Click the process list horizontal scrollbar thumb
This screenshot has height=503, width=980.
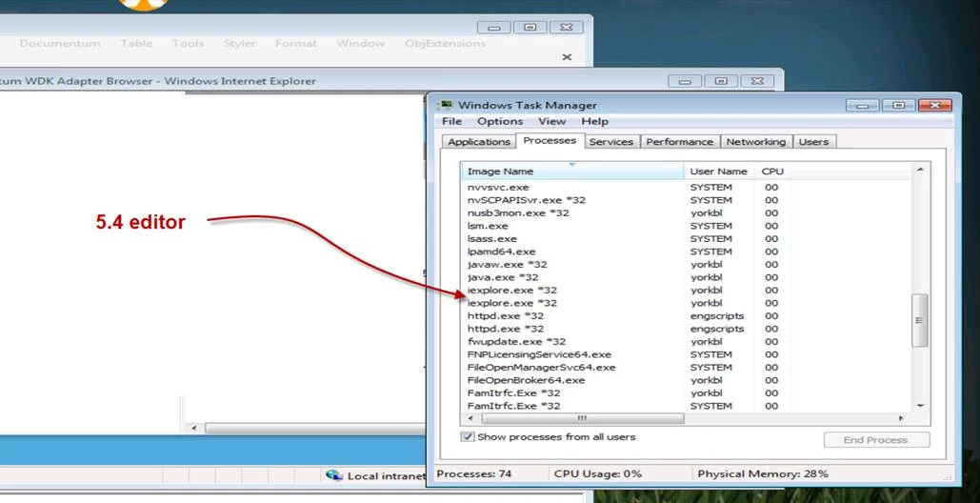coord(583,418)
